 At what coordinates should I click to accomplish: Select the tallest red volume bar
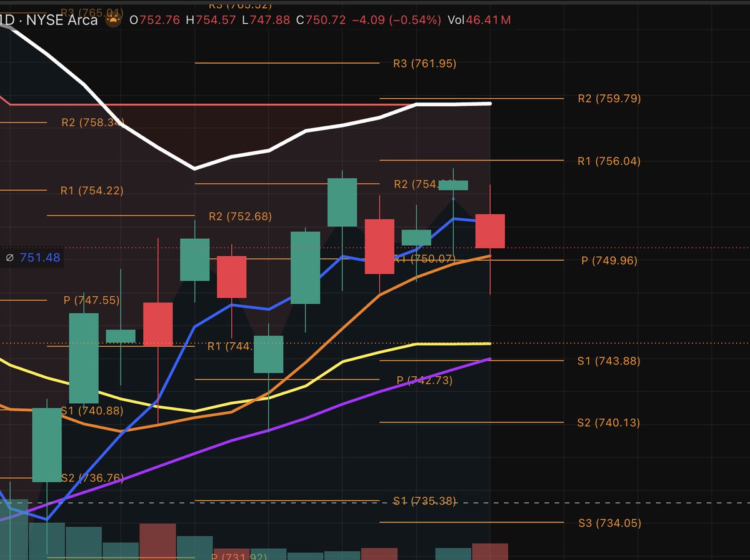pos(157,541)
